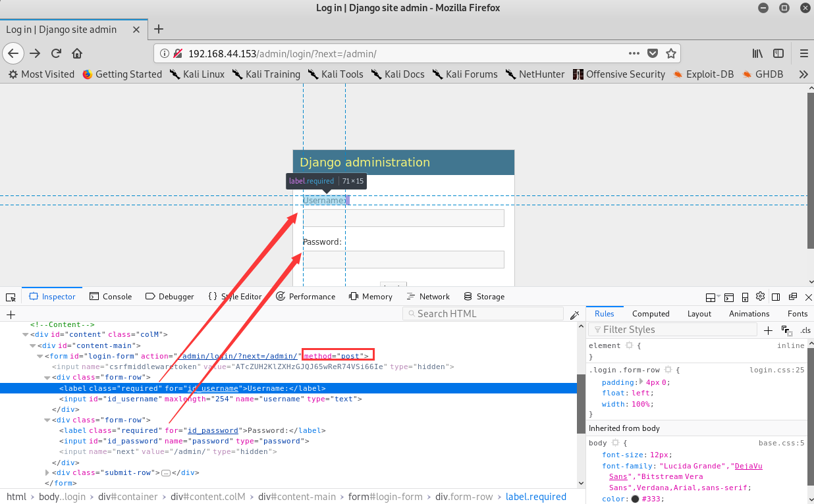Open site information icon in URL bar

[163, 53]
